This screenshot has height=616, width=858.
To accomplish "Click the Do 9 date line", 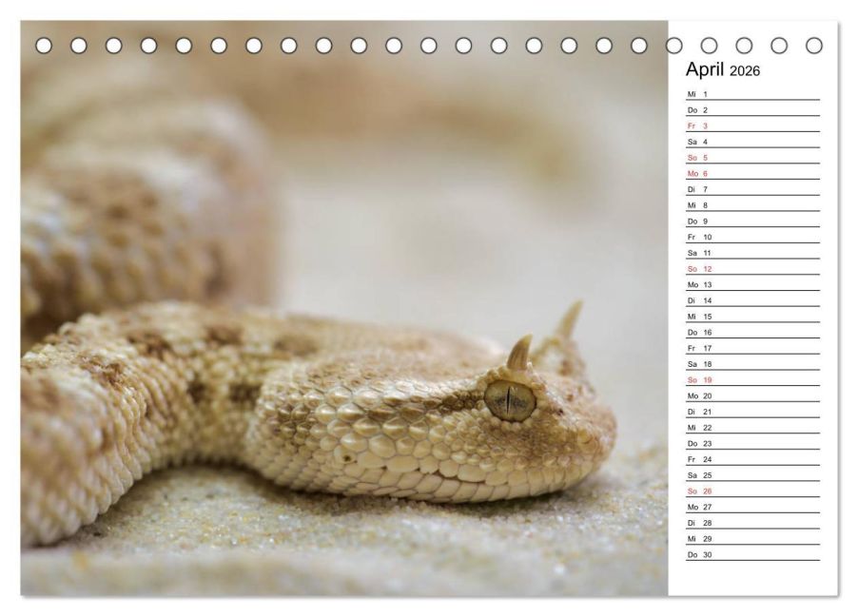I will [751, 221].
